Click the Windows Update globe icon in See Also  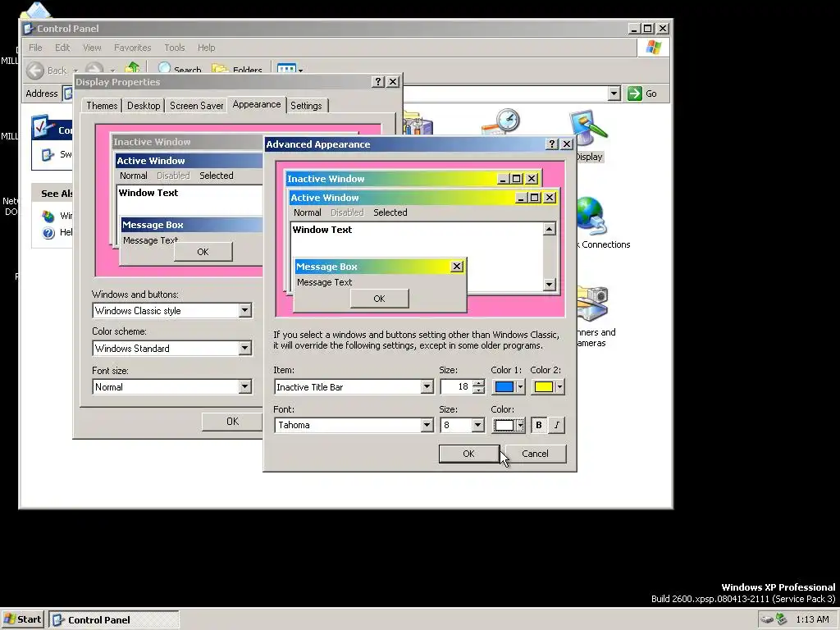tap(48, 216)
